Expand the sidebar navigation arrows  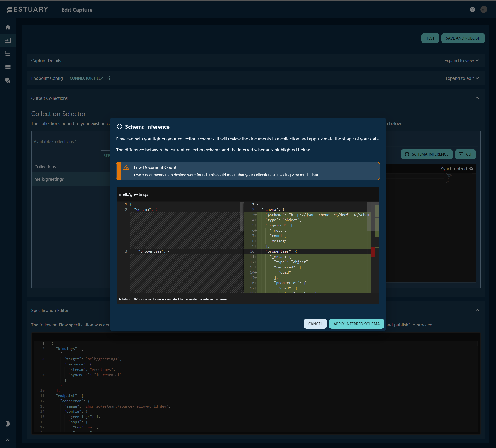click(x=8, y=440)
